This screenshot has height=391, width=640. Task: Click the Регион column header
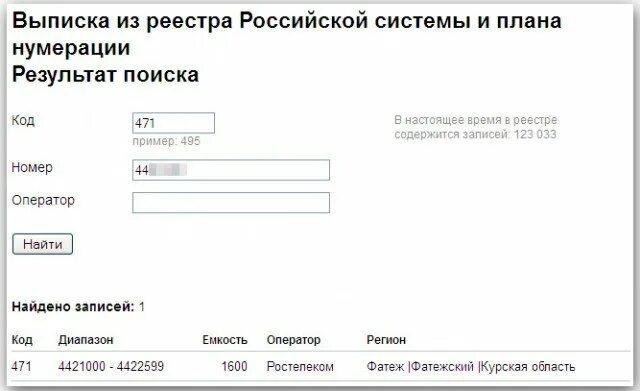click(386, 340)
